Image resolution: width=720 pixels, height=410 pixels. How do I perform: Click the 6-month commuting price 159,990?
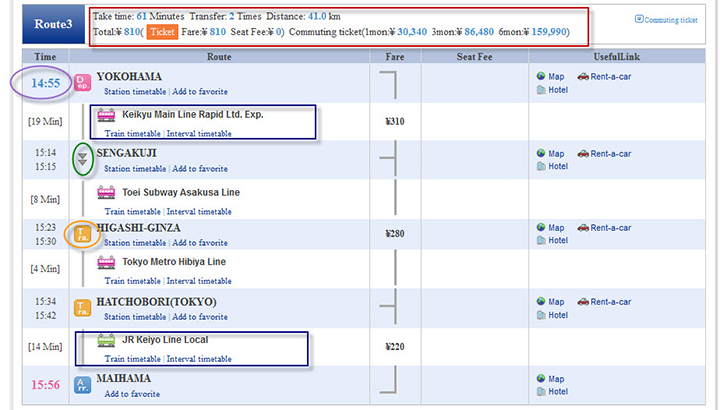tap(549, 32)
